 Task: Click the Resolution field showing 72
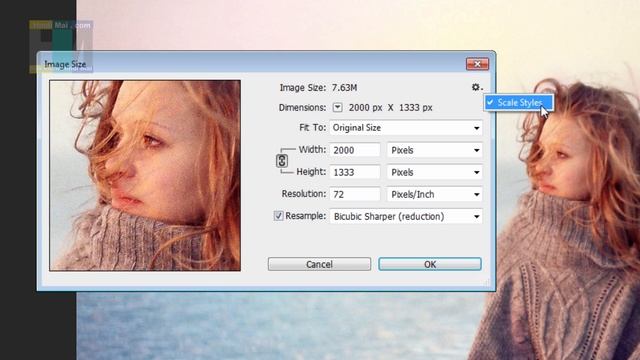point(355,194)
